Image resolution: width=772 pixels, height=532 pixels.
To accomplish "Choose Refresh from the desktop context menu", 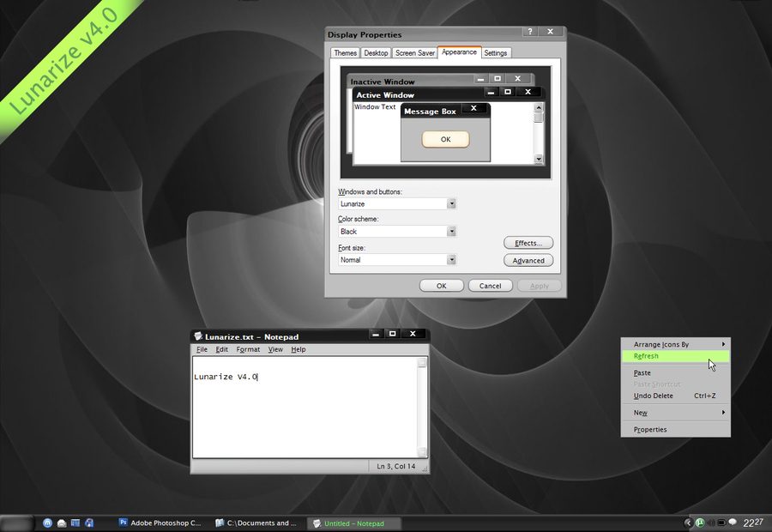I will pyautogui.click(x=676, y=356).
